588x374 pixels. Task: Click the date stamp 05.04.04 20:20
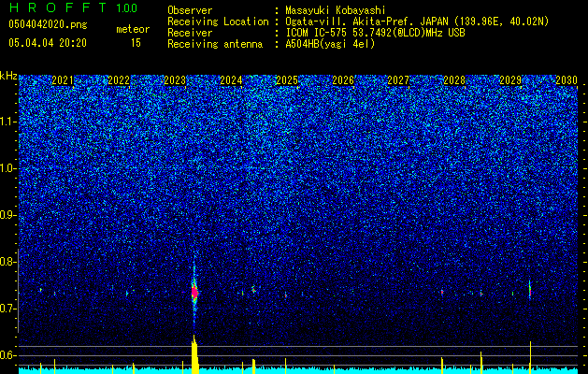click(x=48, y=43)
